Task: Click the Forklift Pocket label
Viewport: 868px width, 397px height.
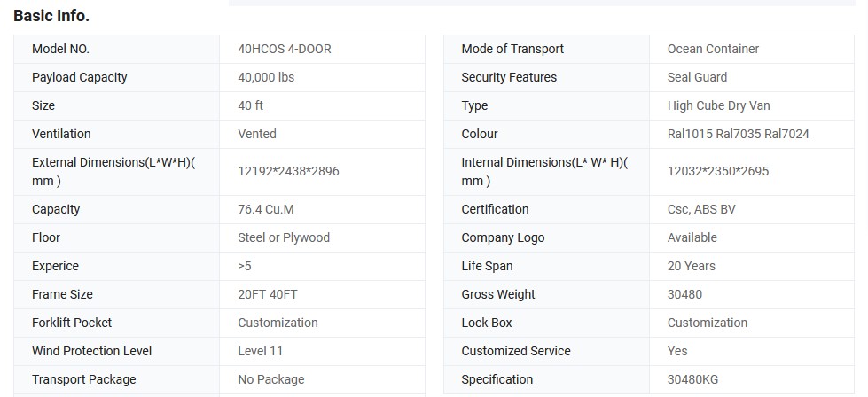Action: (x=72, y=323)
